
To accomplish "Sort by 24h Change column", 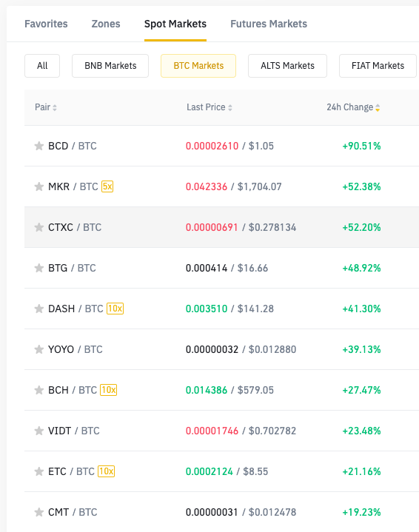I will (353, 107).
